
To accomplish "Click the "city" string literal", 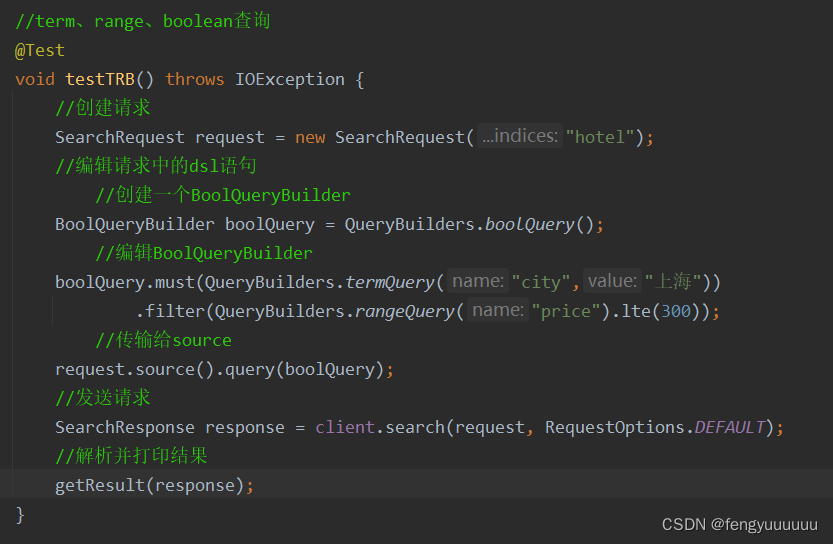I will (541, 282).
